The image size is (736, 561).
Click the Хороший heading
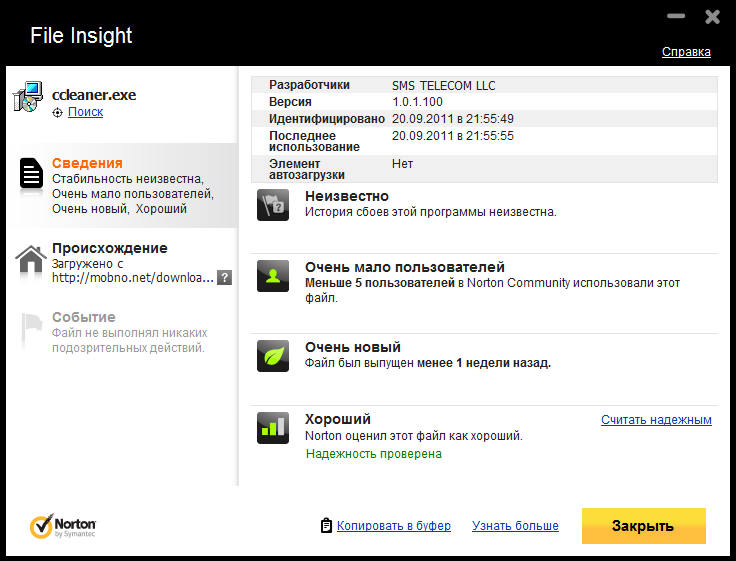[x=338, y=419]
